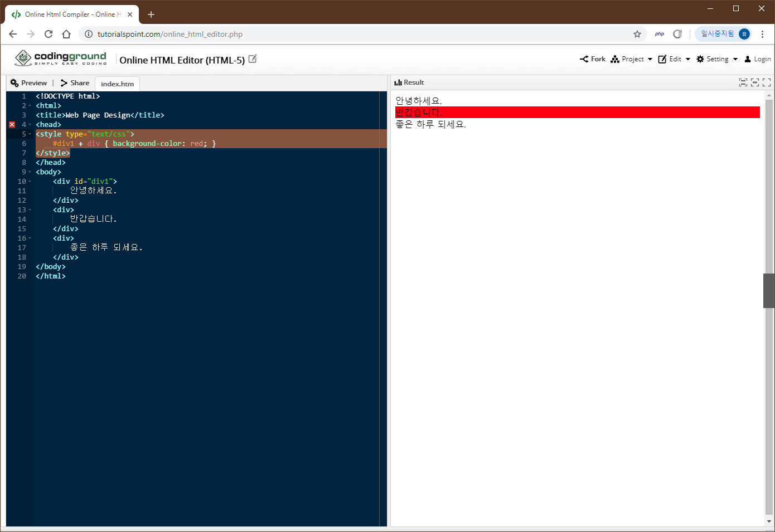Click the result scrollbar down arrow
775x532 pixels.
coord(769,522)
